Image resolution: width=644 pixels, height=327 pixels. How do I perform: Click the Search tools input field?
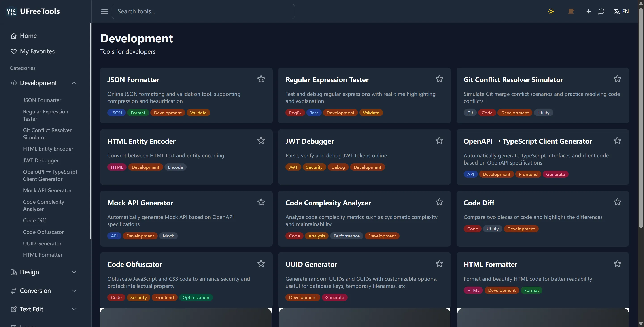203,11
